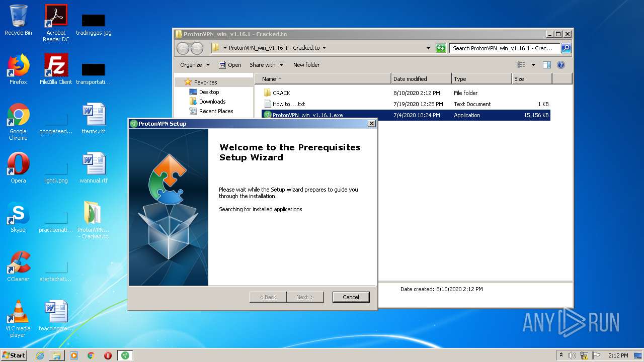Open Google Chrome desktop shortcut
The image size is (644, 362).
[x=18, y=122]
